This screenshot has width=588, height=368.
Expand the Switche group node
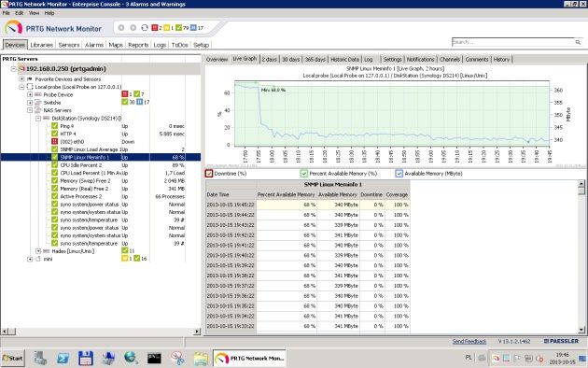[x=30, y=103]
